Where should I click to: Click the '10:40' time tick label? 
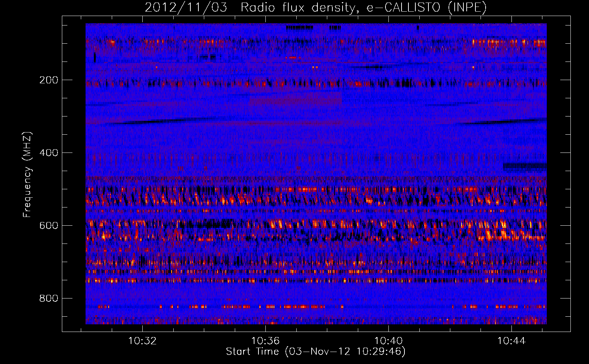point(388,341)
